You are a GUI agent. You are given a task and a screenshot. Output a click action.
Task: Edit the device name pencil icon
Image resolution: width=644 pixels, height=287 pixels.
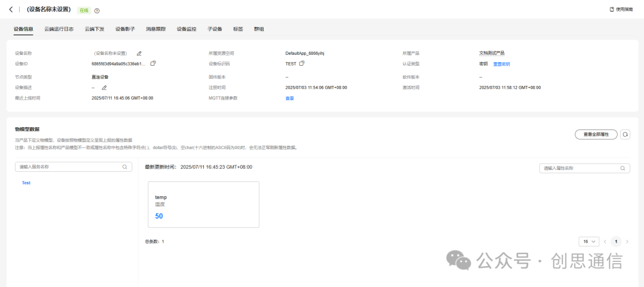[x=139, y=54]
